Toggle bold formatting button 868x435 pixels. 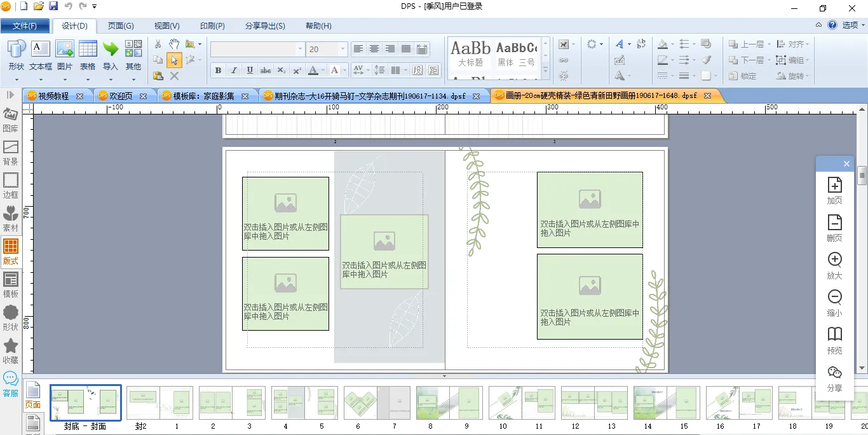[x=218, y=70]
